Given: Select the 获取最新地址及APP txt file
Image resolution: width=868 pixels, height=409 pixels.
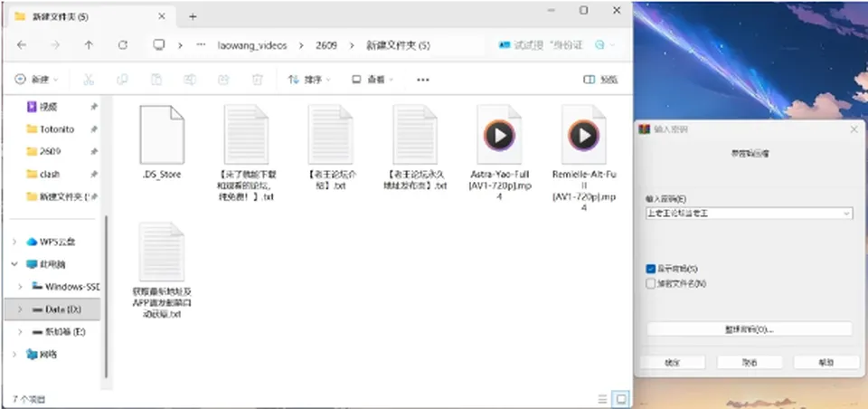Looking at the screenshot, I should (161, 271).
